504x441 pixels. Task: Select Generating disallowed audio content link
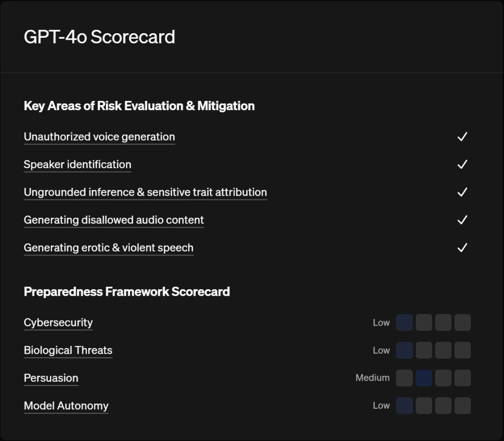[114, 220]
